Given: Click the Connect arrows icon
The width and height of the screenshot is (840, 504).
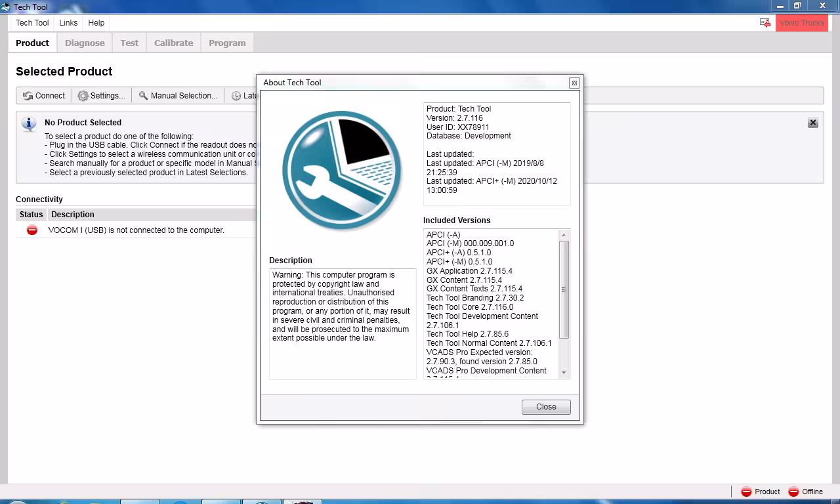Looking at the screenshot, I should (28, 96).
